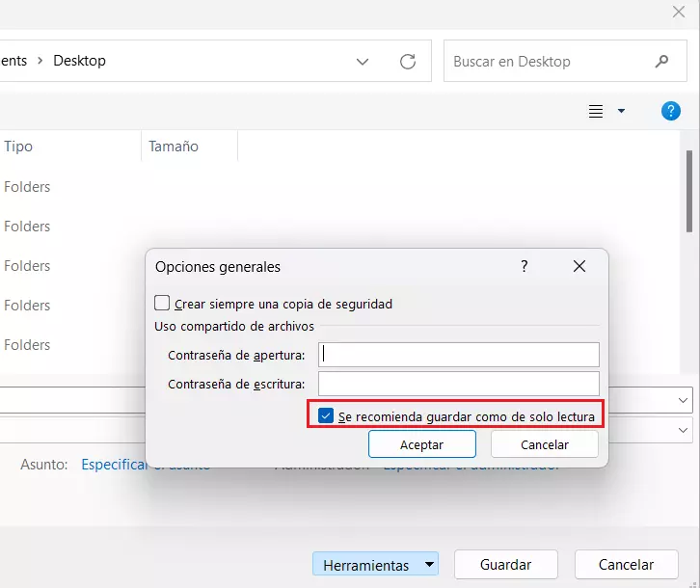This screenshot has height=588, width=700.
Task: Click the Tamaño column header
Action: (174, 147)
